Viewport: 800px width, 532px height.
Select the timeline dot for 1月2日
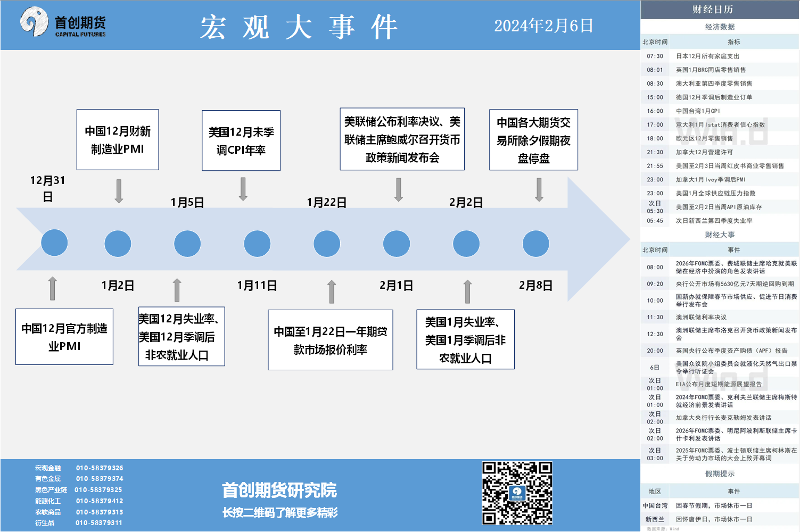[x=118, y=244]
